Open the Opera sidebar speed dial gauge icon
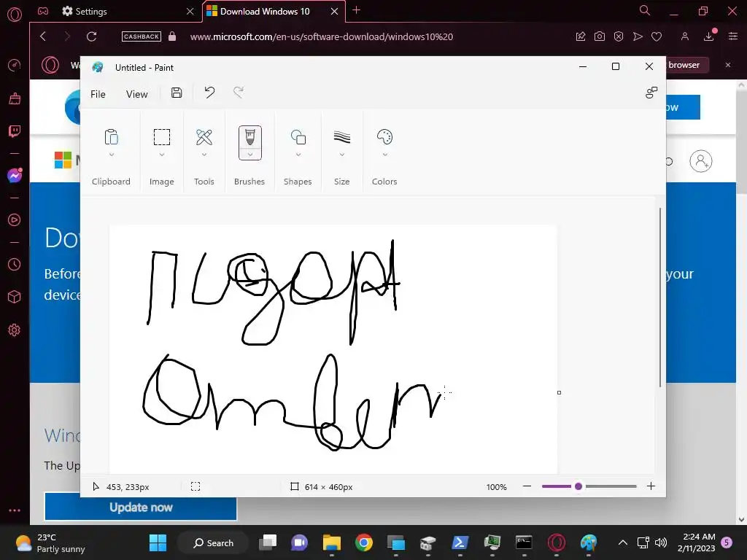747x560 pixels. pos(15,65)
